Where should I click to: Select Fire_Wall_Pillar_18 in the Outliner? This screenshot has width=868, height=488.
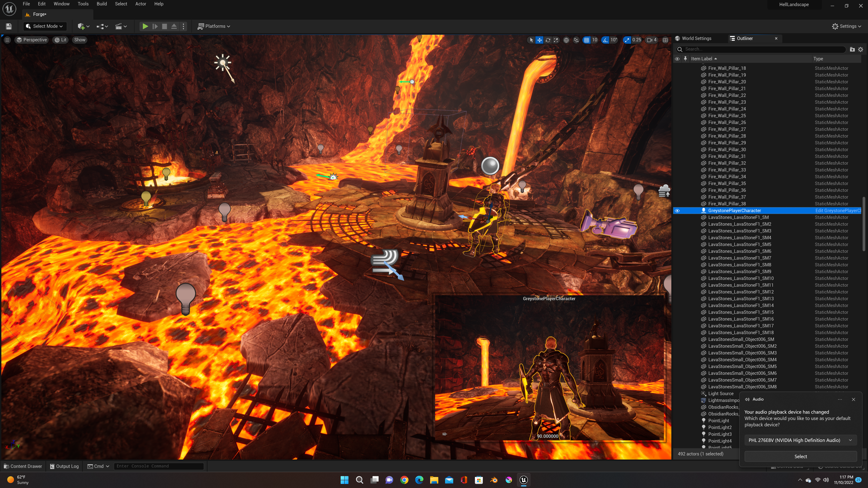point(726,68)
